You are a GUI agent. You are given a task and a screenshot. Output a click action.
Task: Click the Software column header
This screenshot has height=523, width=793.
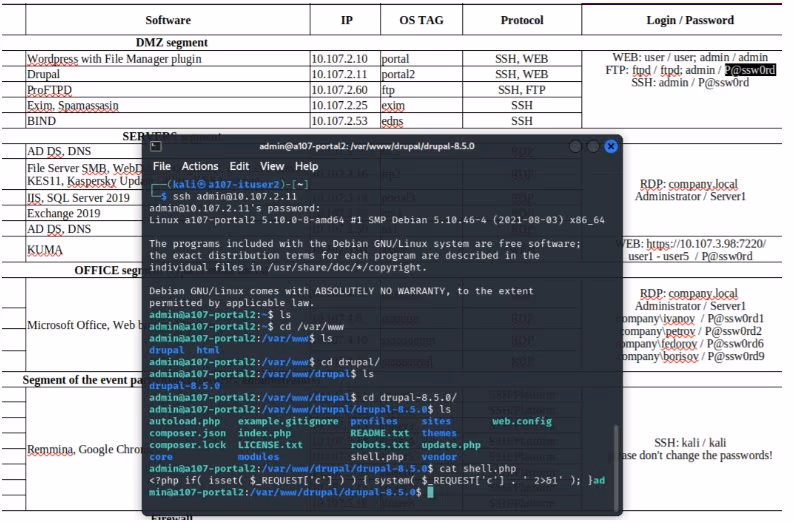[x=170, y=21]
